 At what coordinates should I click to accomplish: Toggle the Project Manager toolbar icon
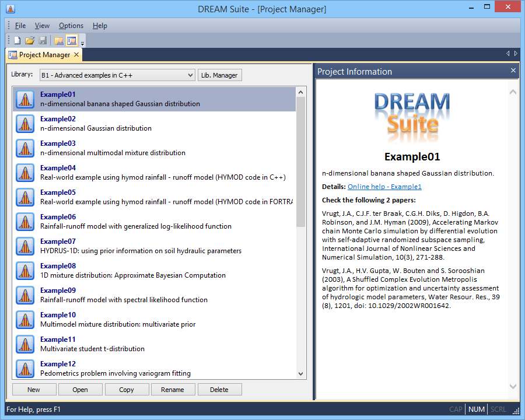point(72,40)
